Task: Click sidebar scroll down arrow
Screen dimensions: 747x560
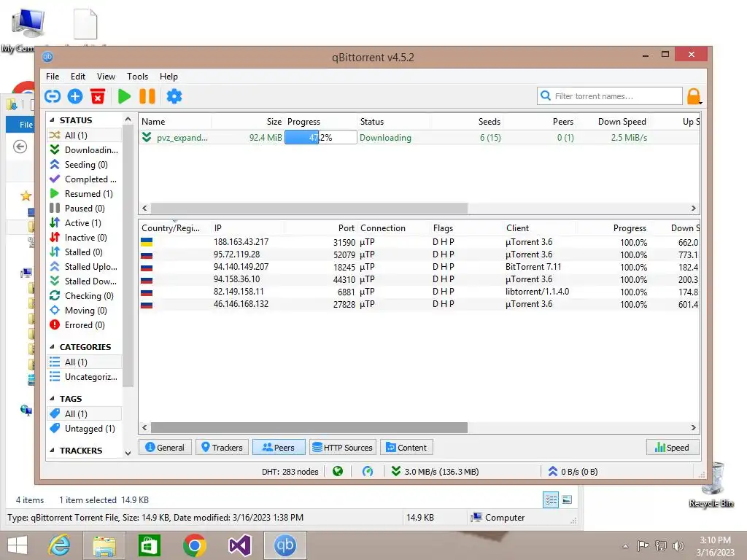Action: coord(128,454)
